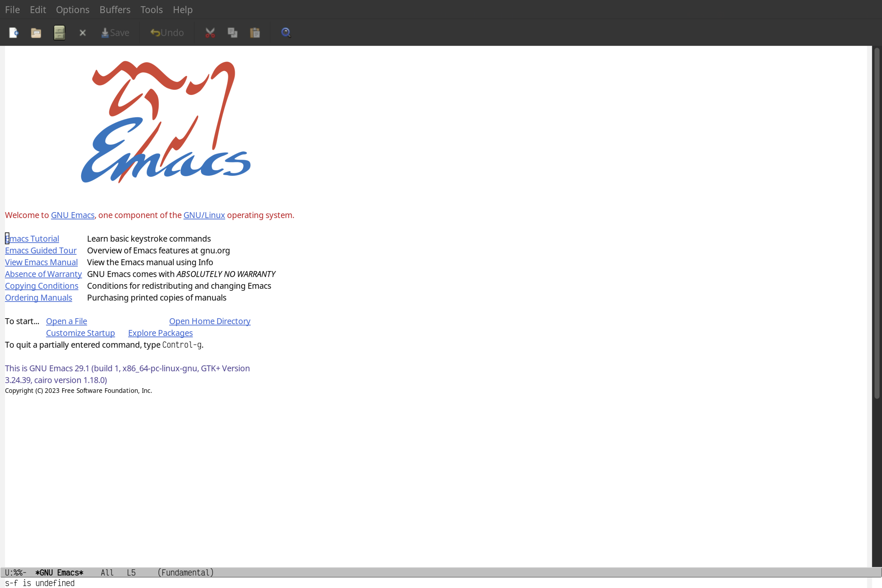Expand the Buffers menu
The width and height of the screenshot is (882, 588).
coord(114,9)
